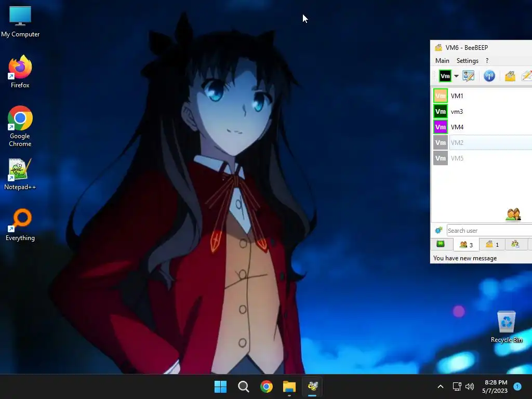Open Chrome from the taskbar
This screenshot has height=399, width=532.
[x=267, y=387]
